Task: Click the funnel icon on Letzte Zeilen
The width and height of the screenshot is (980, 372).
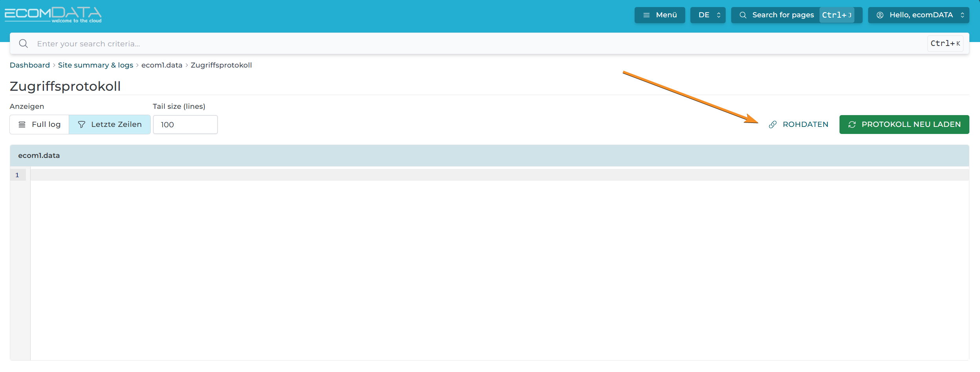Action: point(82,125)
